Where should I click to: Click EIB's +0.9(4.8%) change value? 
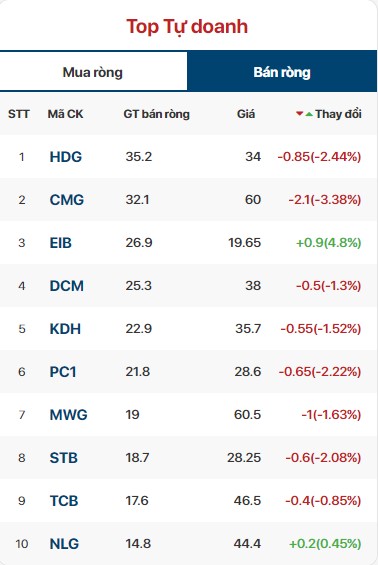pos(328,243)
